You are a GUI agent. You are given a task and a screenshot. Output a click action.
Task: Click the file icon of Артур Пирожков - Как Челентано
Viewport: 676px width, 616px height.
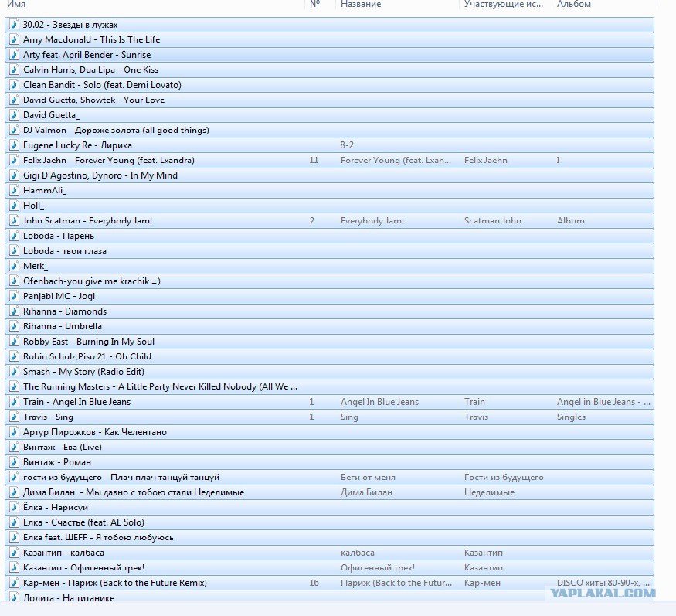coord(14,432)
